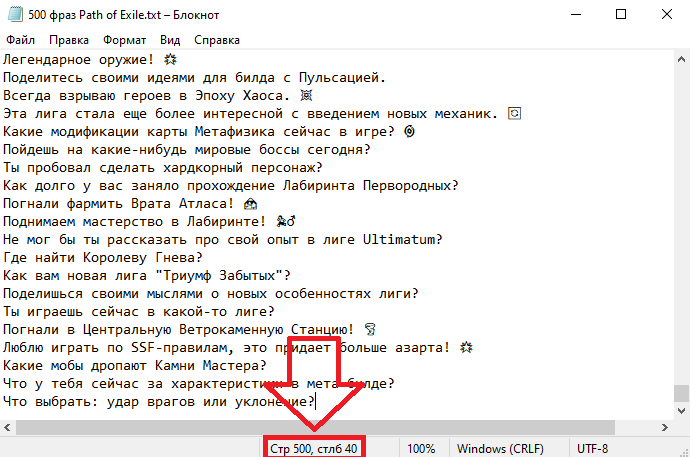Open the Справка menu
The image size is (690, 457).
click(217, 40)
